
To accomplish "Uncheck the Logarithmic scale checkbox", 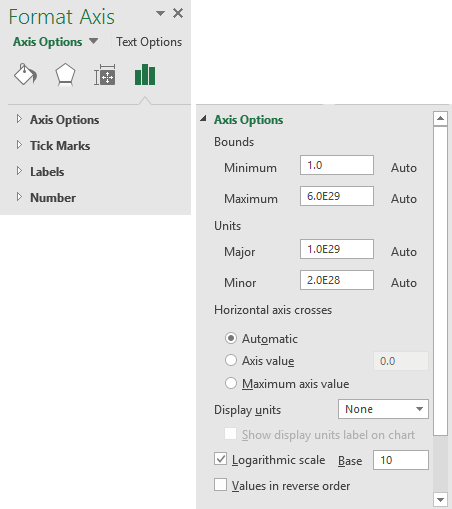I will [220, 459].
